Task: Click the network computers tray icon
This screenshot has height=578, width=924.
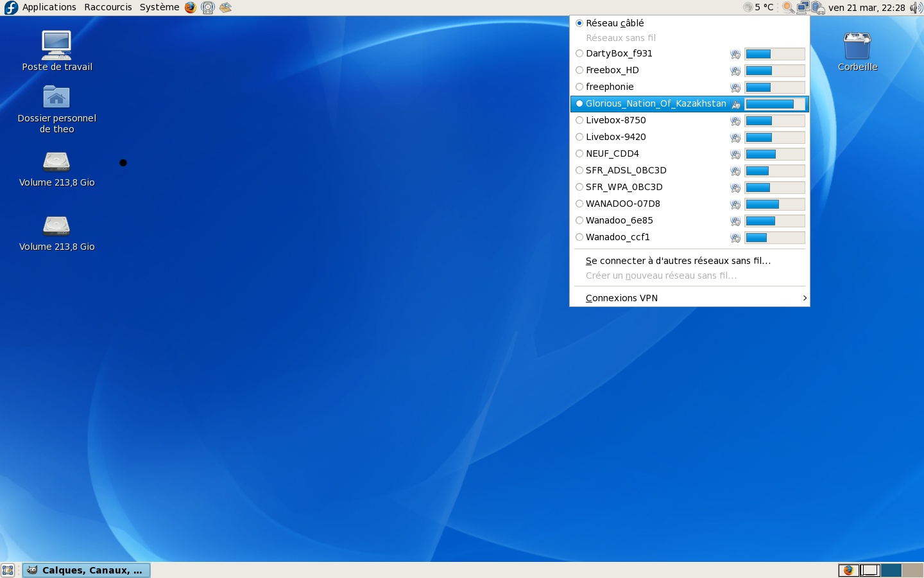Action: tap(803, 8)
